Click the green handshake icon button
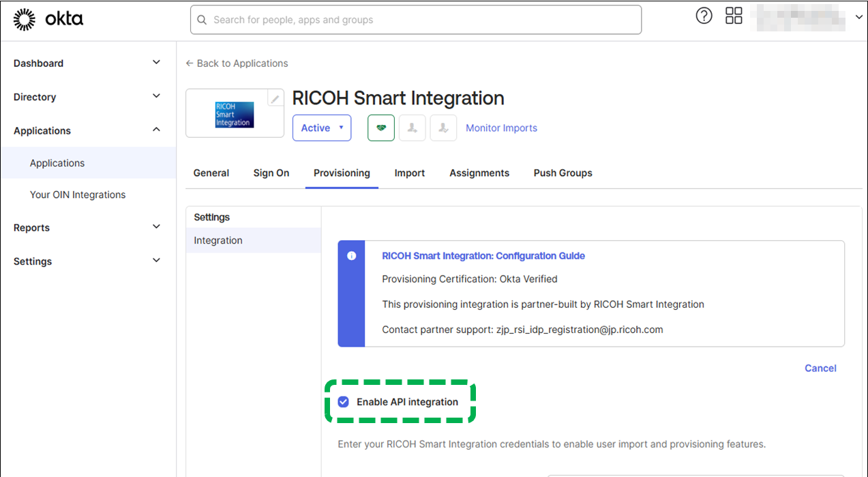 [x=381, y=128]
